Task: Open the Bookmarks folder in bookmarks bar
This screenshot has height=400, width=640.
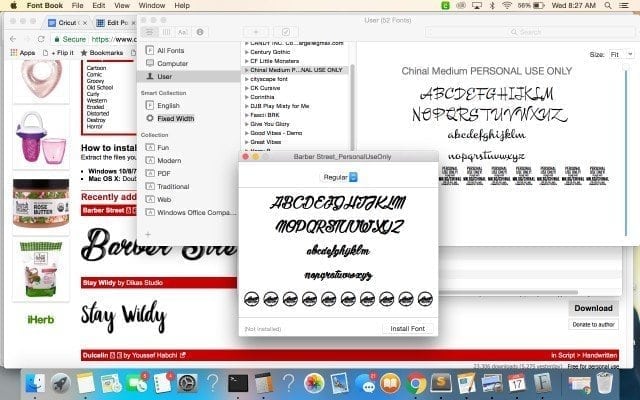Action: point(102,53)
